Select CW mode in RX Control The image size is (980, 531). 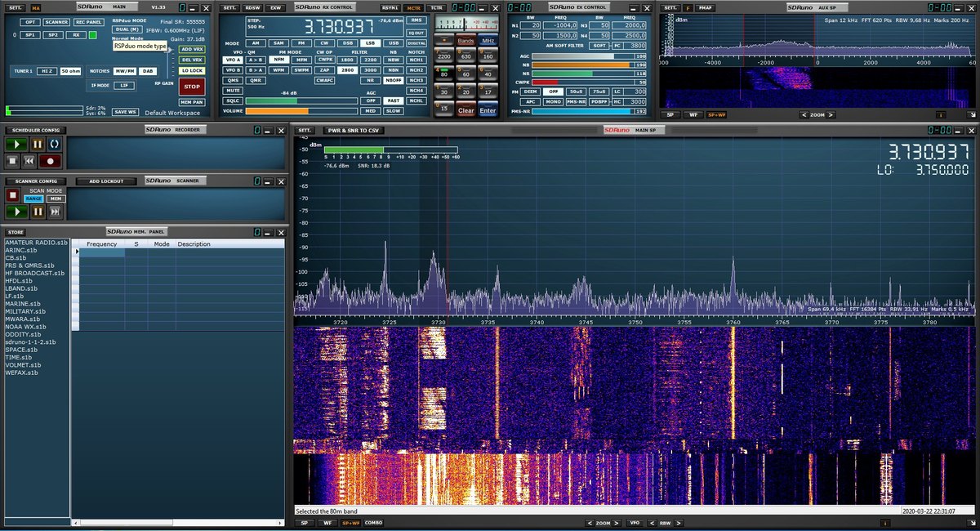point(325,42)
